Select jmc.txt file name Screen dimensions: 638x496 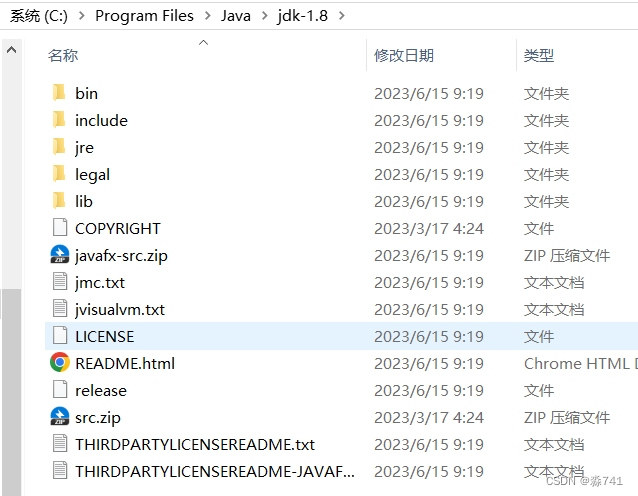click(100, 283)
